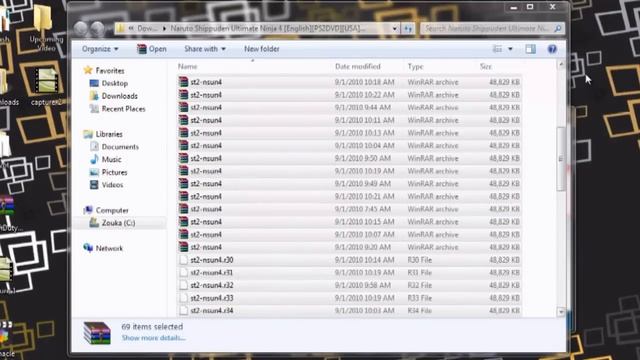The width and height of the screenshot is (640, 360).
Task: Expand the double chevron at address bar start
Action: click(x=131, y=29)
